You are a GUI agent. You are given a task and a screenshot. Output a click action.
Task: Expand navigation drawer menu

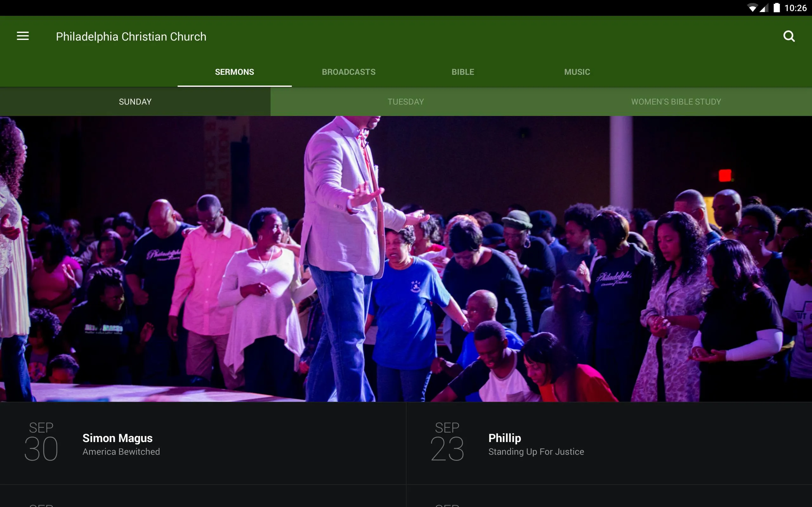[23, 36]
